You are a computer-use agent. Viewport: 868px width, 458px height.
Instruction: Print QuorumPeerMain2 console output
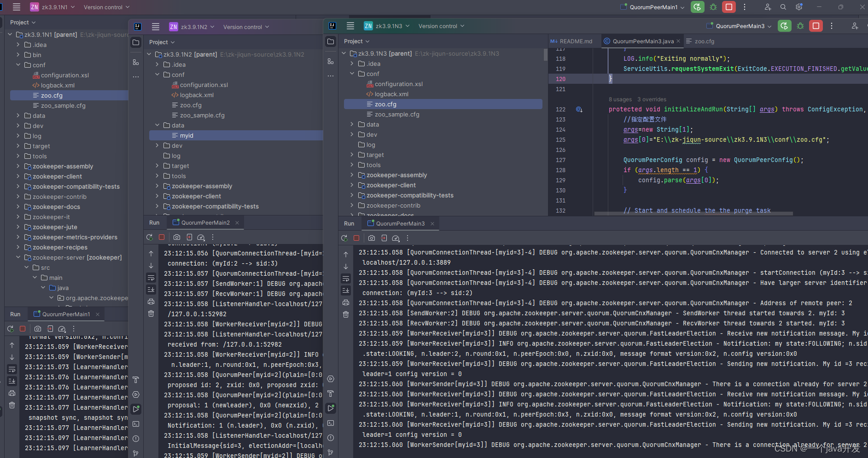[x=151, y=301]
